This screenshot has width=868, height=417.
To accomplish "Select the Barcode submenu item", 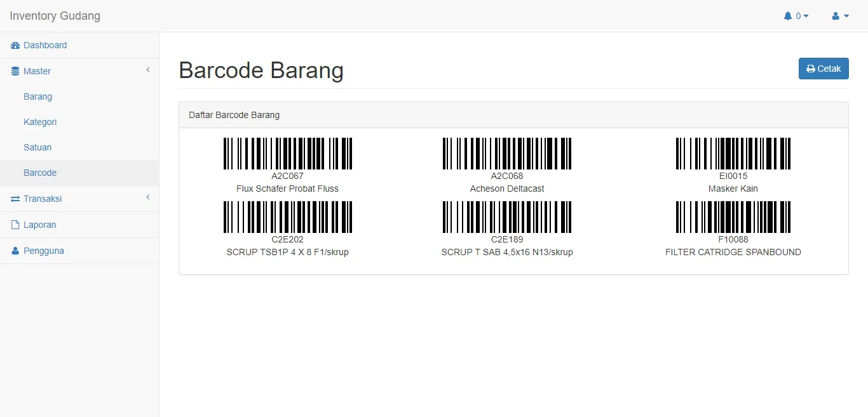I will 79,173.
